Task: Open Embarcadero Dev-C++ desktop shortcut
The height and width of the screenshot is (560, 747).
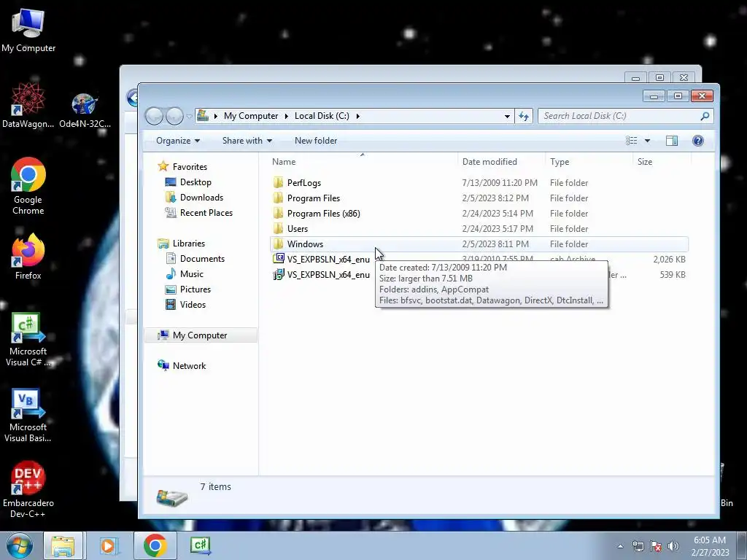Action: coord(28,489)
